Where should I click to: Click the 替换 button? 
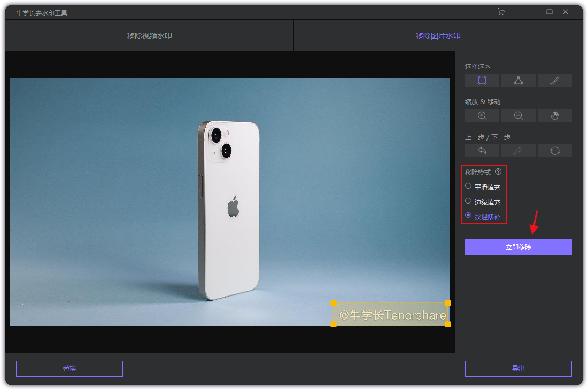click(x=69, y=369)
